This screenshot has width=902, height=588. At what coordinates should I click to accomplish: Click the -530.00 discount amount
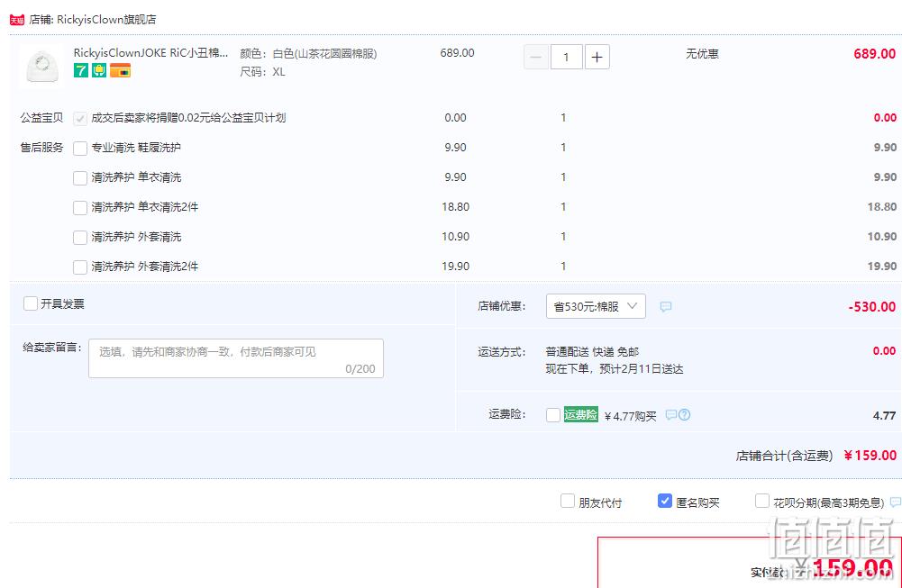tap(872, 306)
